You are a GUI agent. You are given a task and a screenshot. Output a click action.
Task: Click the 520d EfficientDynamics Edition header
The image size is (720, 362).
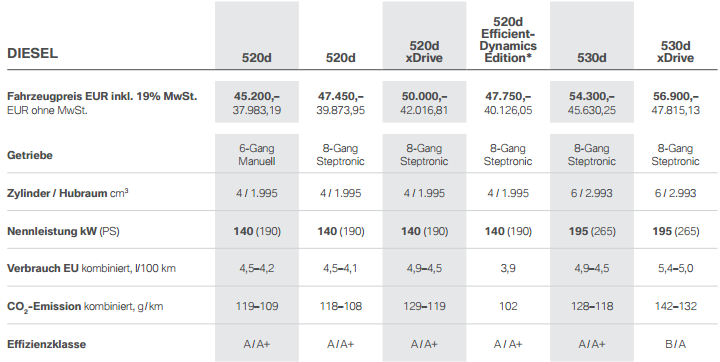508,40
